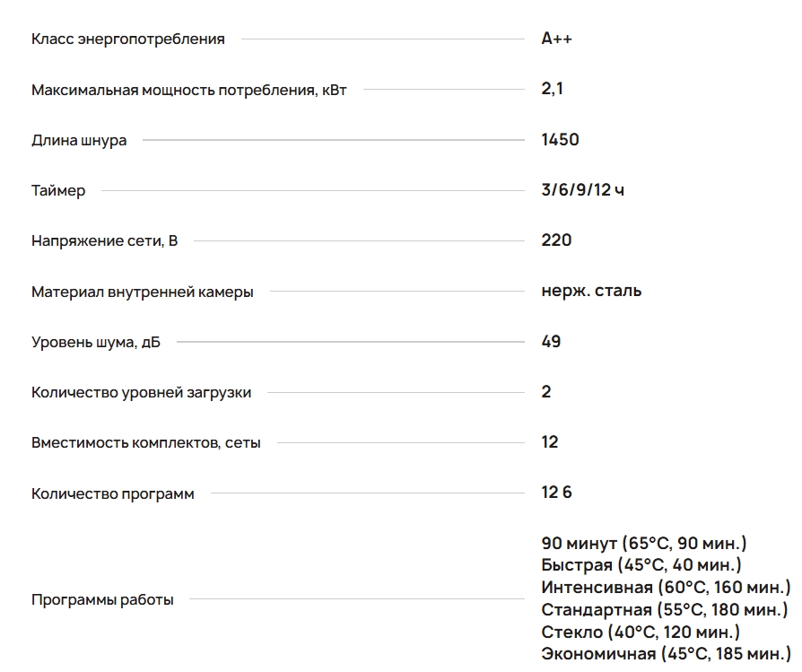Select the 'нерж. сталь' material value
Screen dimensions: 802x672
coord(591,291)
